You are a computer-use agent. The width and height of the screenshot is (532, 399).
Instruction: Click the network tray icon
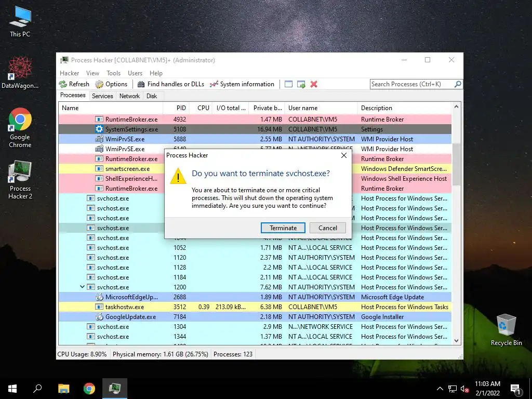453,389
